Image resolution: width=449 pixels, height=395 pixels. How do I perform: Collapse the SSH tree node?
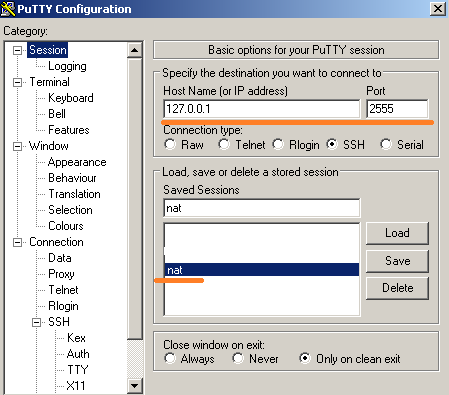pos(36,322)
